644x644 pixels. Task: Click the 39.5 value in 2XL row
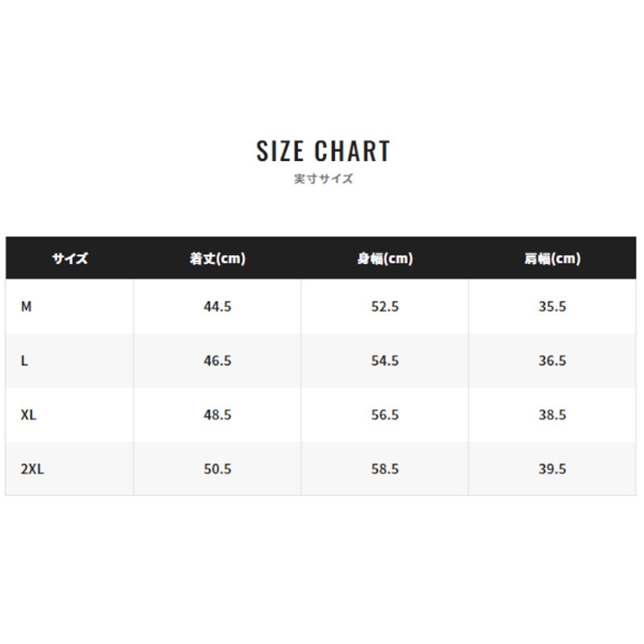tap(552, 468)
